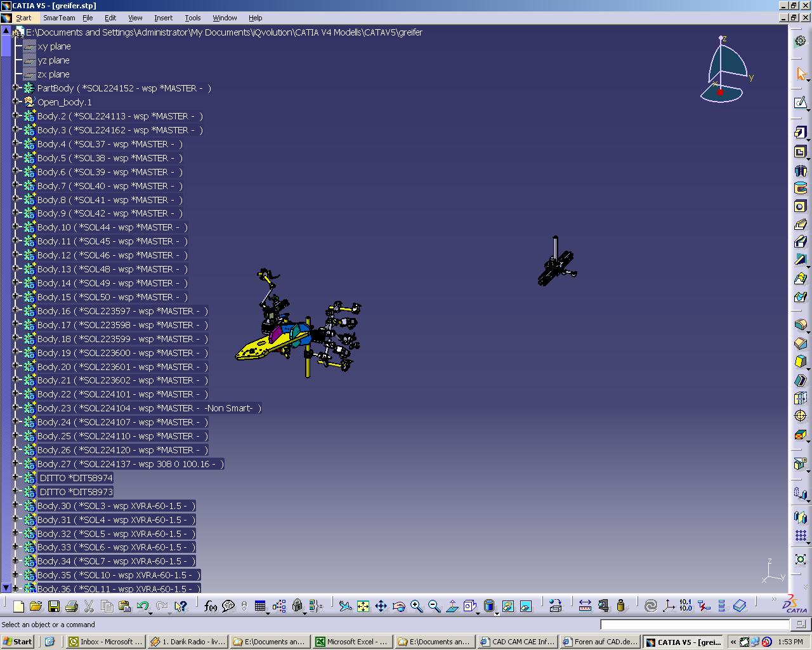Open the Formula f(x) tool
The width and height of the screenshot is (812, 650).
click(210, 606)
